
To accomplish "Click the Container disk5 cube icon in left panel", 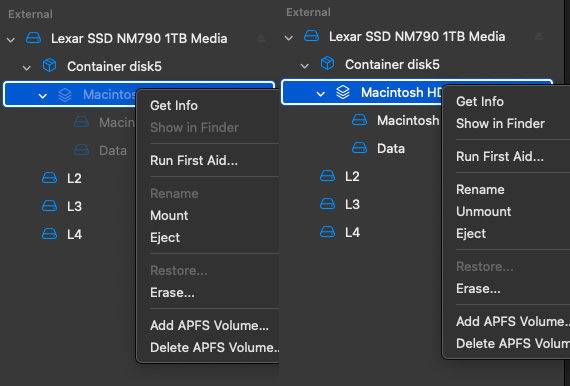I will tap(49, 66).
